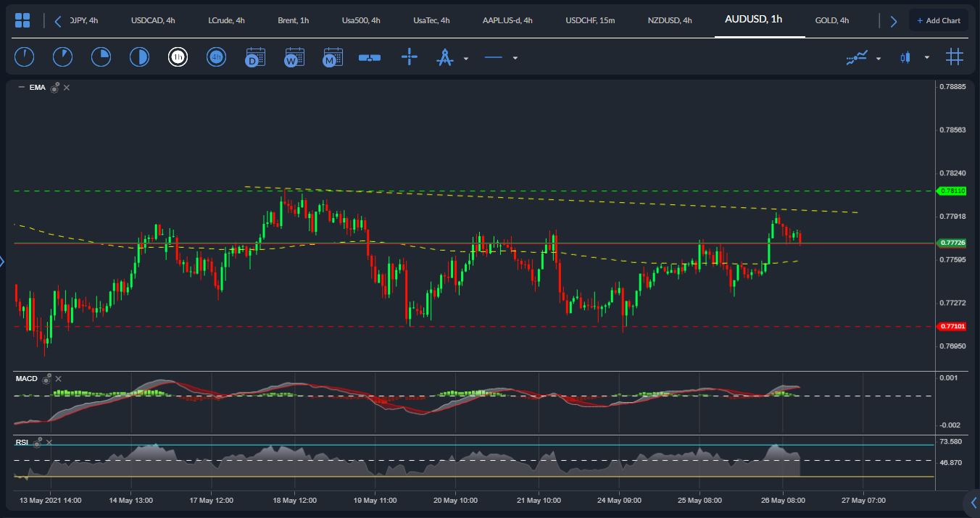This screenshot has height=518, width=980.
Task: Select the 15-minute timeframe clock icon
Action: click(101, 57)
